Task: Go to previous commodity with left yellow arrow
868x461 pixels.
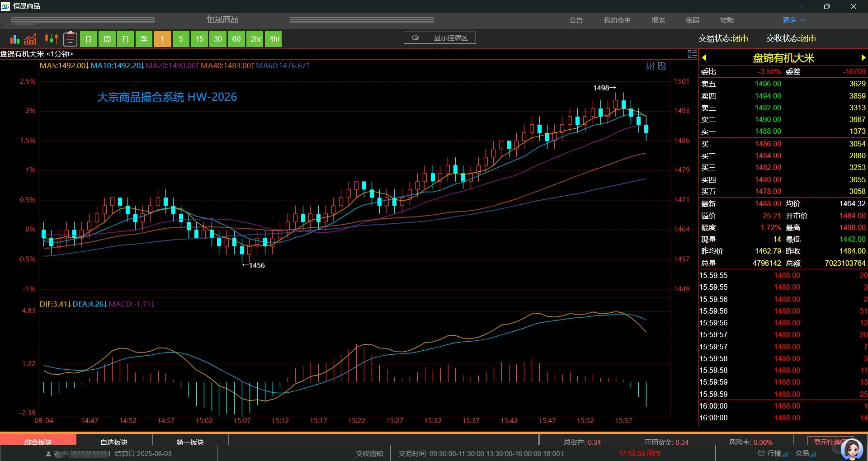Action: point(704,58)
